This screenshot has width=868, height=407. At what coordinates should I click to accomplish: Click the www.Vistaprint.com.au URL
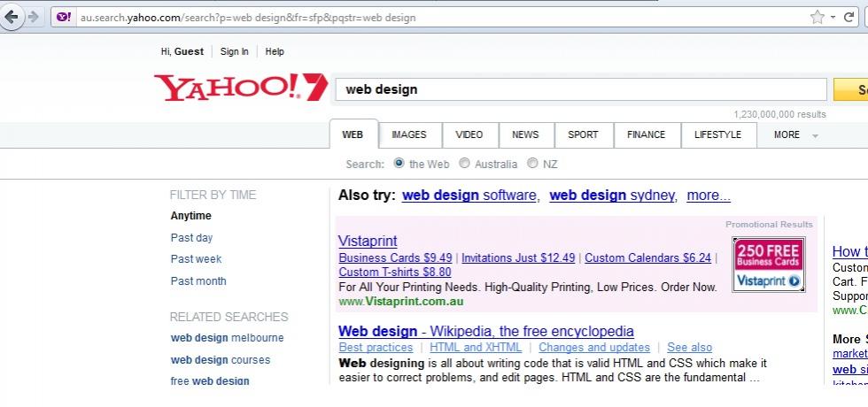coord(400,302)
